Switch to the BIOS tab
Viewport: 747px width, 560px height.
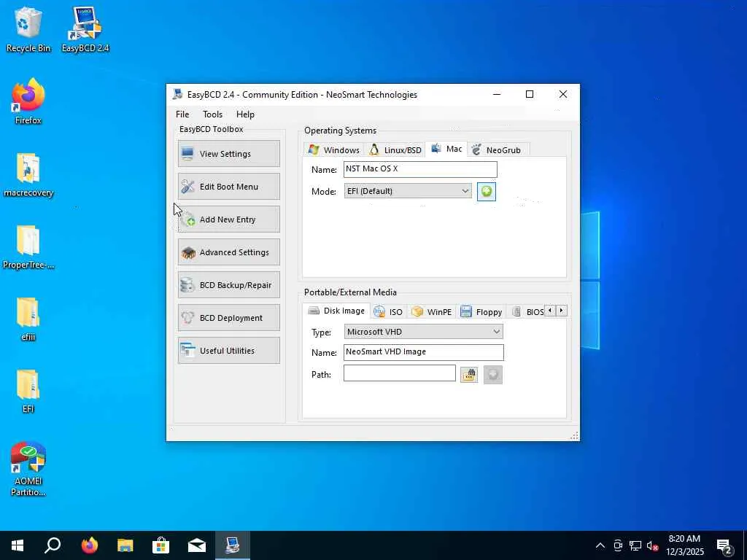click(528, 312)
